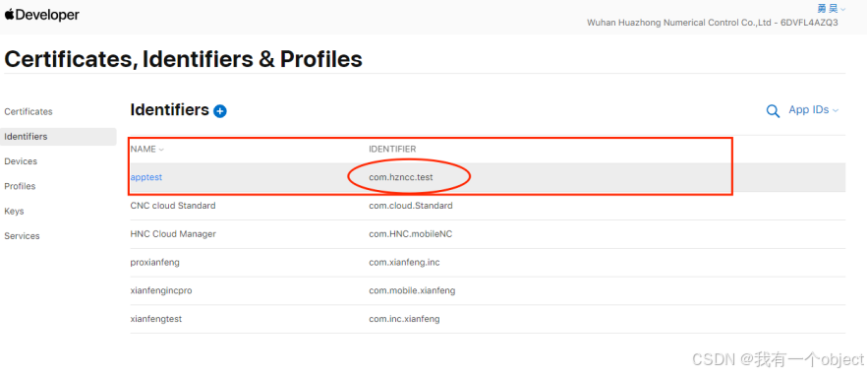The image size is (868, 374).
Task: Click com.HNC.mobileNC identifier text
Action: tap(411, 234)
